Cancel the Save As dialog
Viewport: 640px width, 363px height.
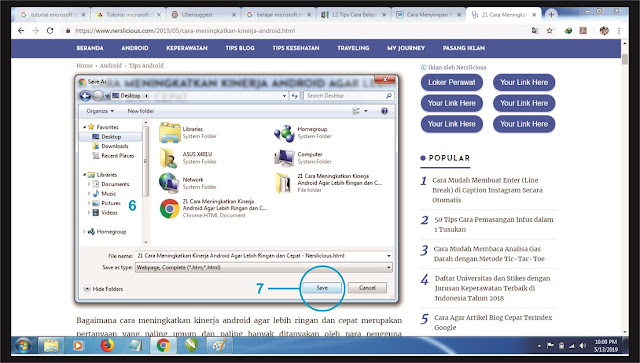pyautogui.click(x=367, y=288)
